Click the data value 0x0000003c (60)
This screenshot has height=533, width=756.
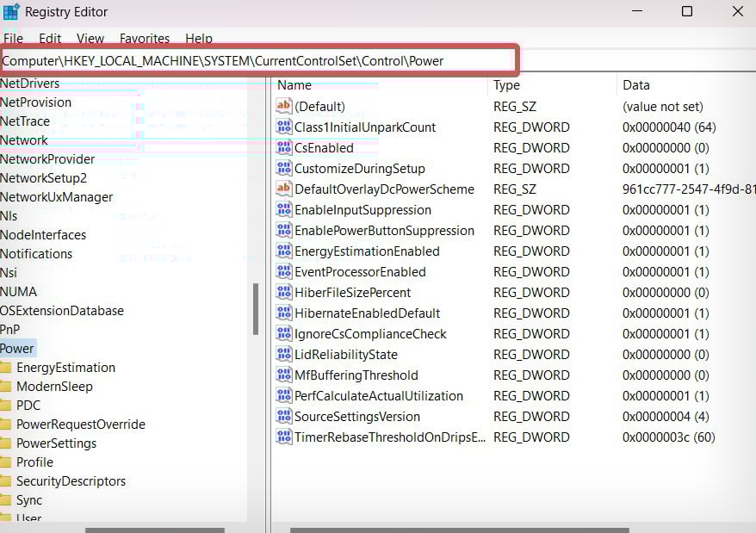669,437
